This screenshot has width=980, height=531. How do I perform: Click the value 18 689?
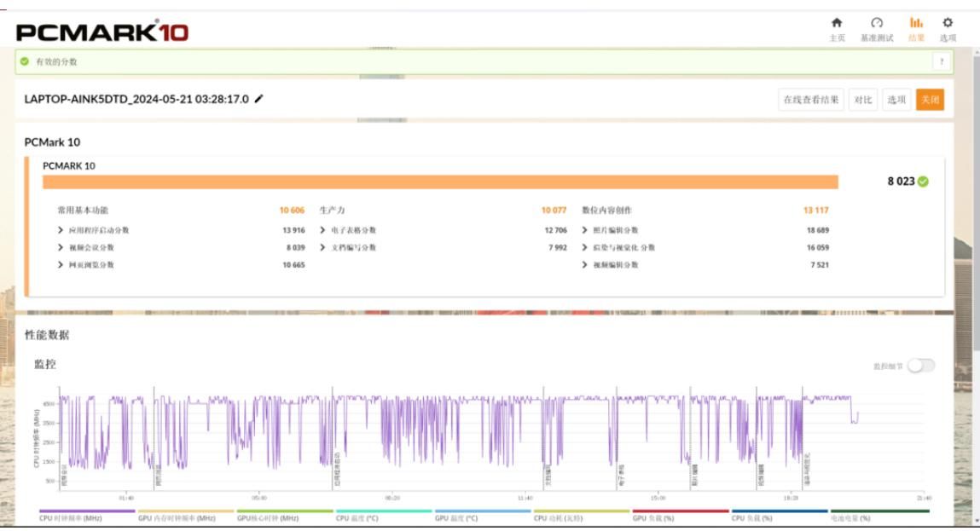click(x=817, y=230)
